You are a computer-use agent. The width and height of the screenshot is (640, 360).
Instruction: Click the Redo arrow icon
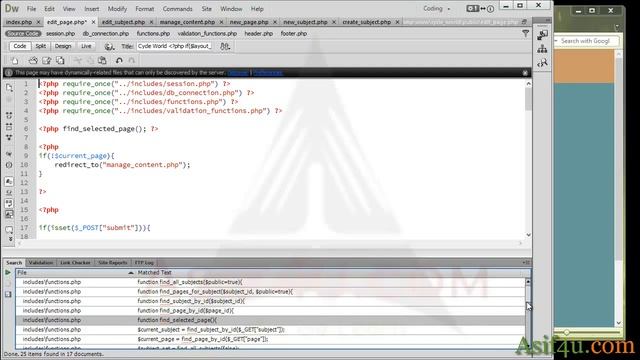pyautogui.click(x=132, y=61)
